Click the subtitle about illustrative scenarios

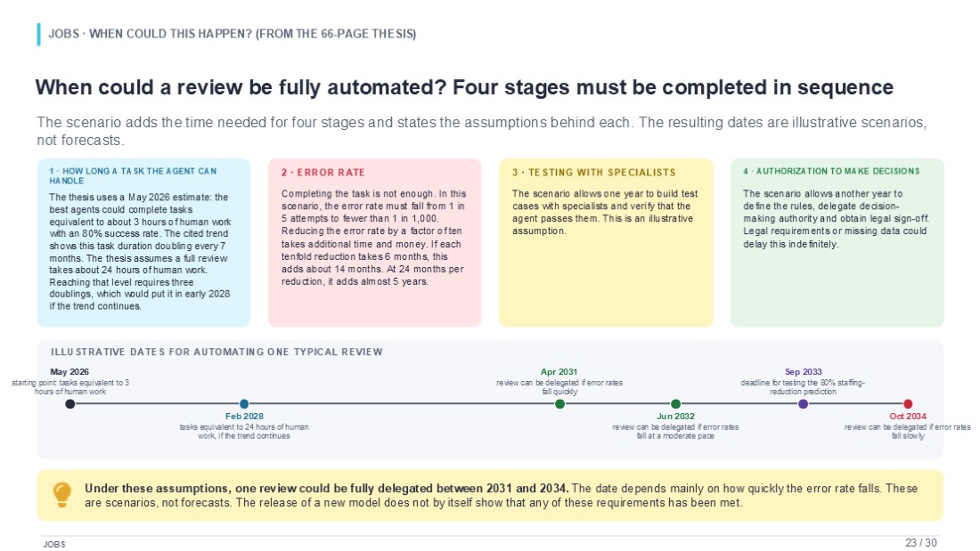pos(481,131)
